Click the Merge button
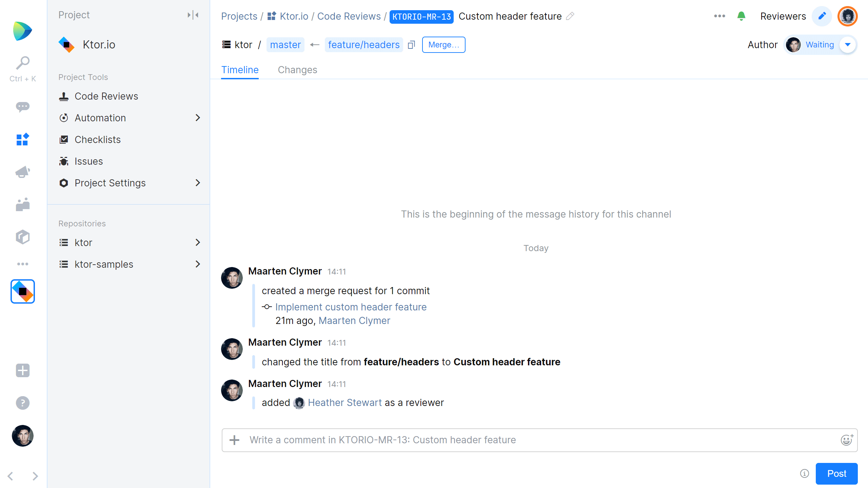 tap(444, 44)
